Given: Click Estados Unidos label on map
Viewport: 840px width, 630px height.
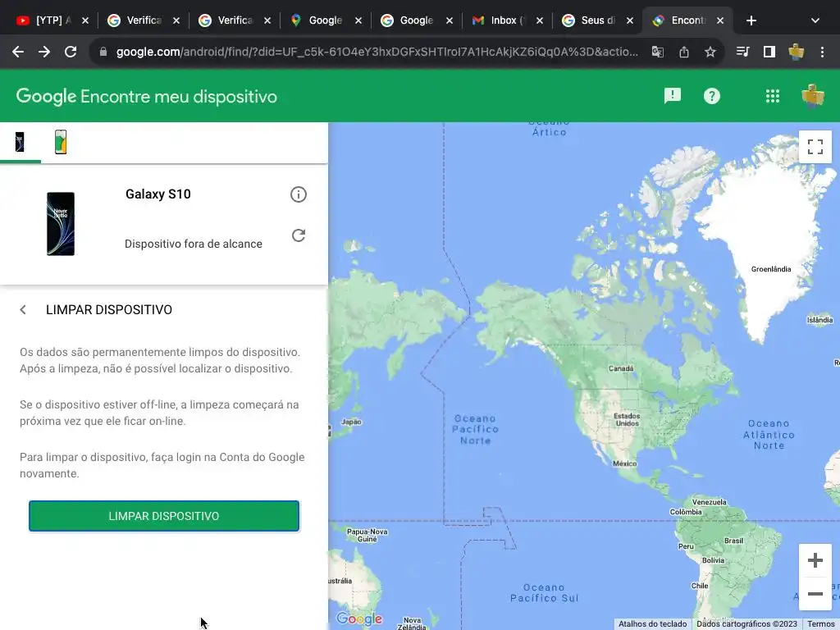Looking at the screenshot, I should (627, 419).
